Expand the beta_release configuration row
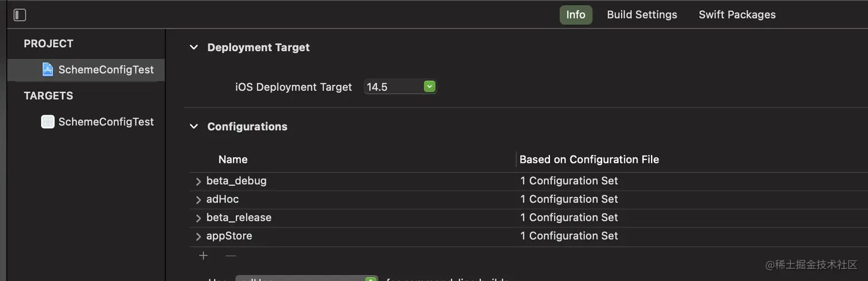This screenshot has width=868, height=281. (x=199, y=218)
